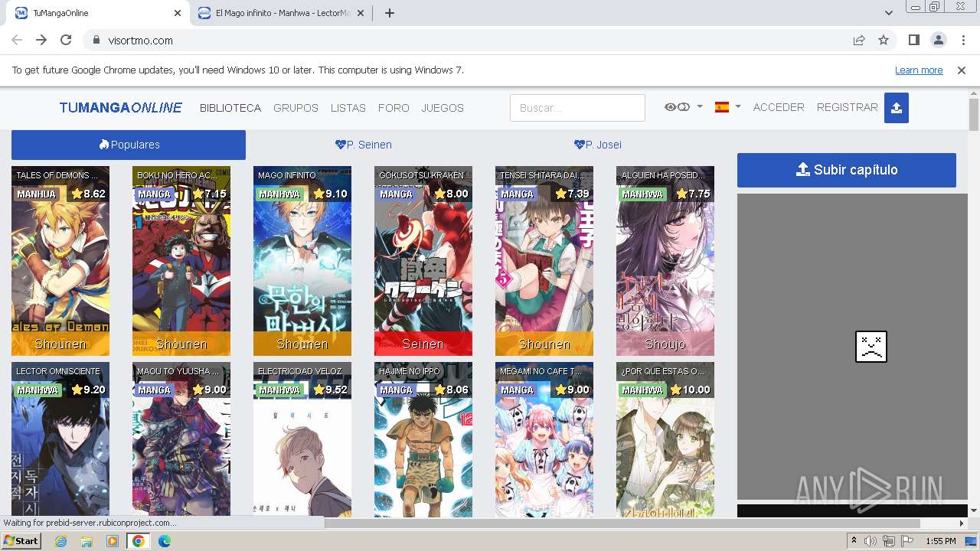Screen dimensions: 980x551
Task: Open the Alguien Ha Poseid cover
Action: (x=665, y=261)
